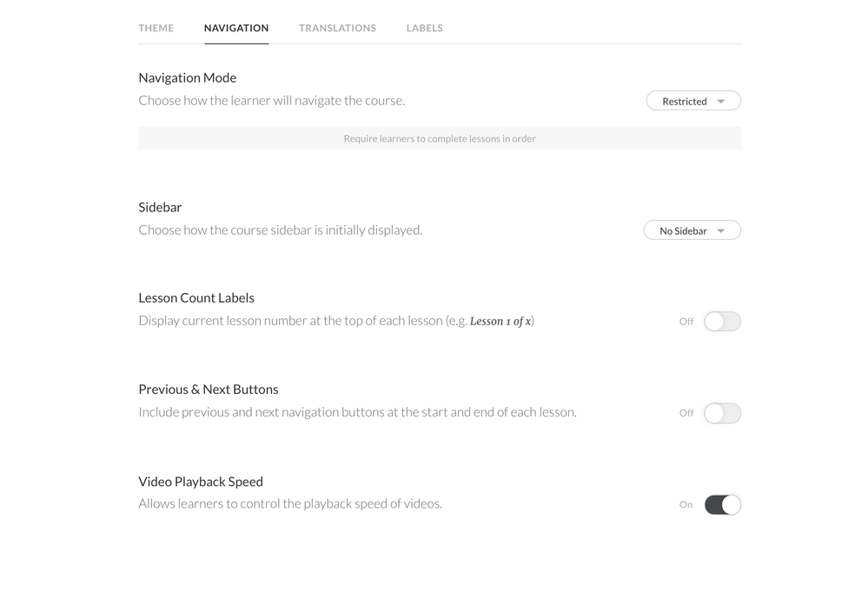Disable the Video Playback Speed toggle
The width and height of the screenshot is (868, 593).
722,504
